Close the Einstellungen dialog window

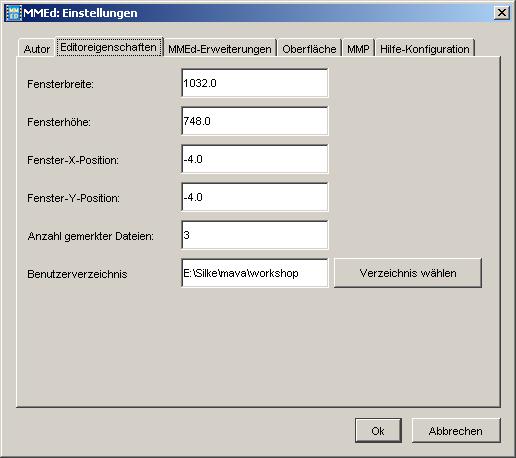(502, 13)
